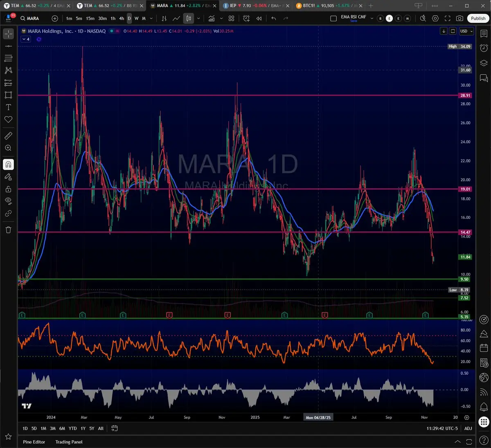The height and width of the screenshot is (448, 491).
Task: Toggle hide all drawings eye icon
Action: click(8, 201)
